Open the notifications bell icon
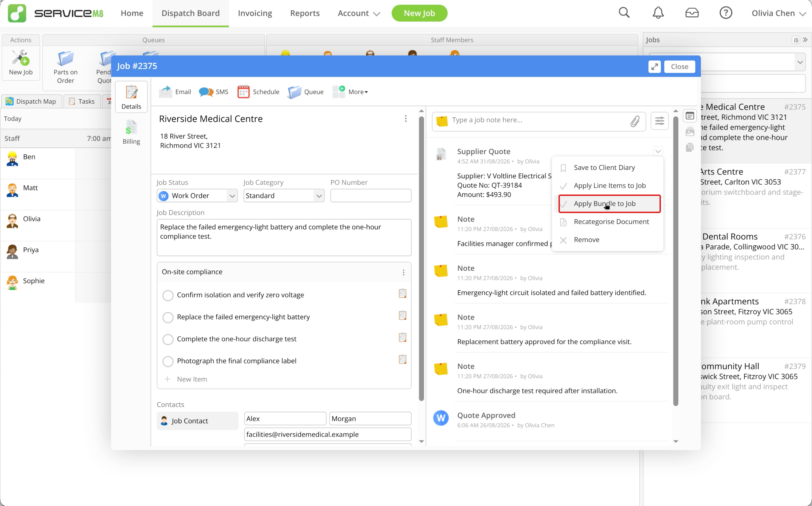This screenshot has height=506, width=812. click(658, 13)
